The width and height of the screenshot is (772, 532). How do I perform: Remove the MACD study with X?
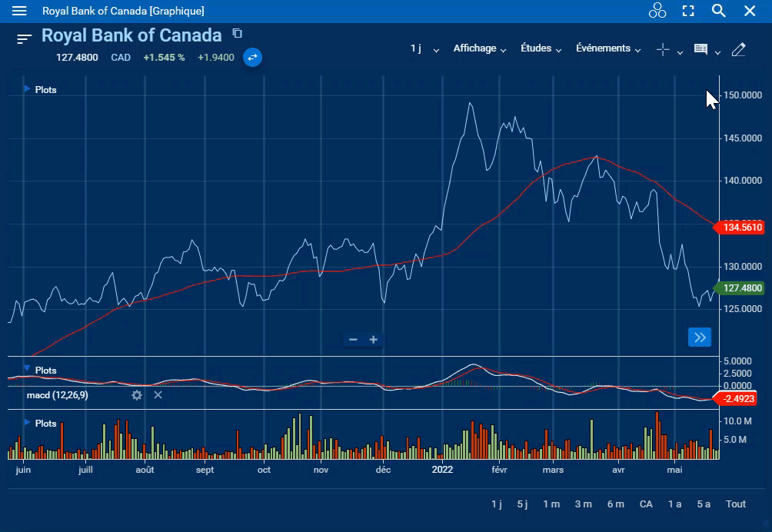[x=158, y=395]
